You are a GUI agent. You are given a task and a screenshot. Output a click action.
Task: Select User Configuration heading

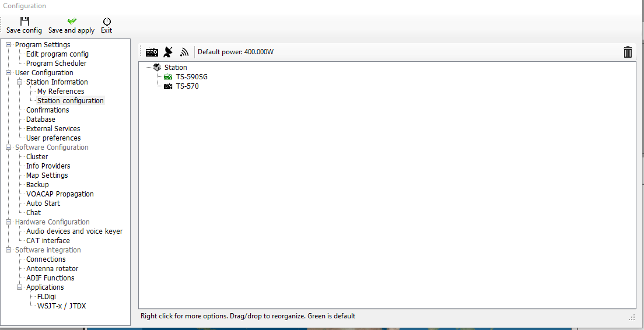pos(44,73)
